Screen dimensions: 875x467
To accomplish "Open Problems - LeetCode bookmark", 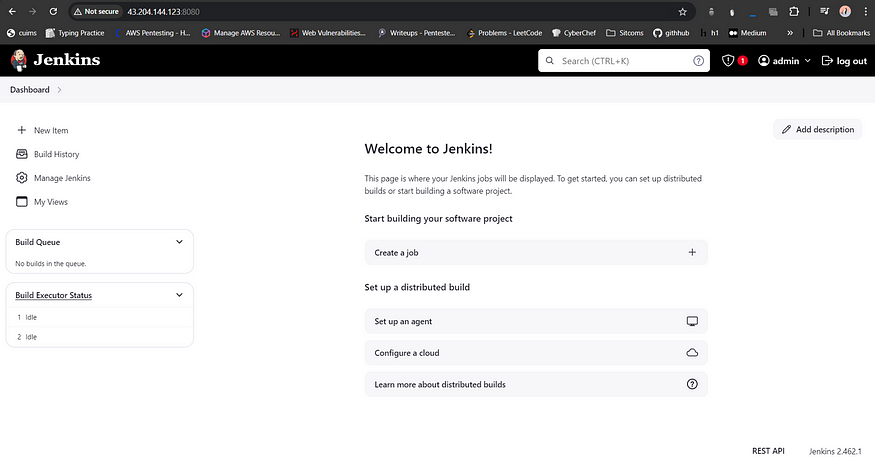I will click(504, 33).
